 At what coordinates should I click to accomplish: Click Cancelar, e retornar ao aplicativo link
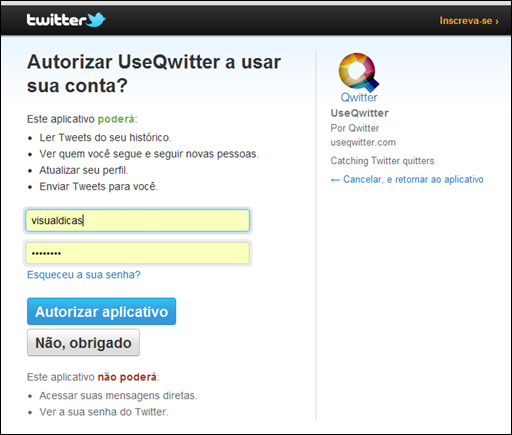tap(413, 179)
